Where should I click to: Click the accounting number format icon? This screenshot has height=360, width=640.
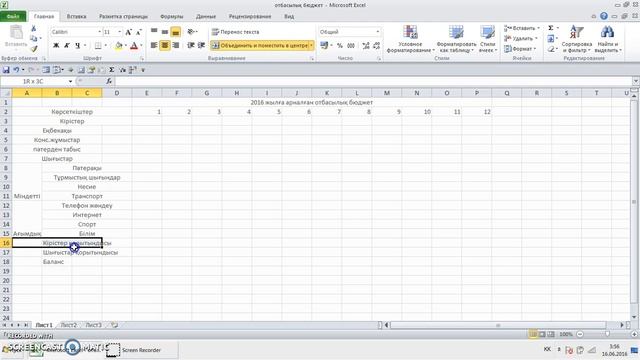pyautogui.click(x=324, y=45)
